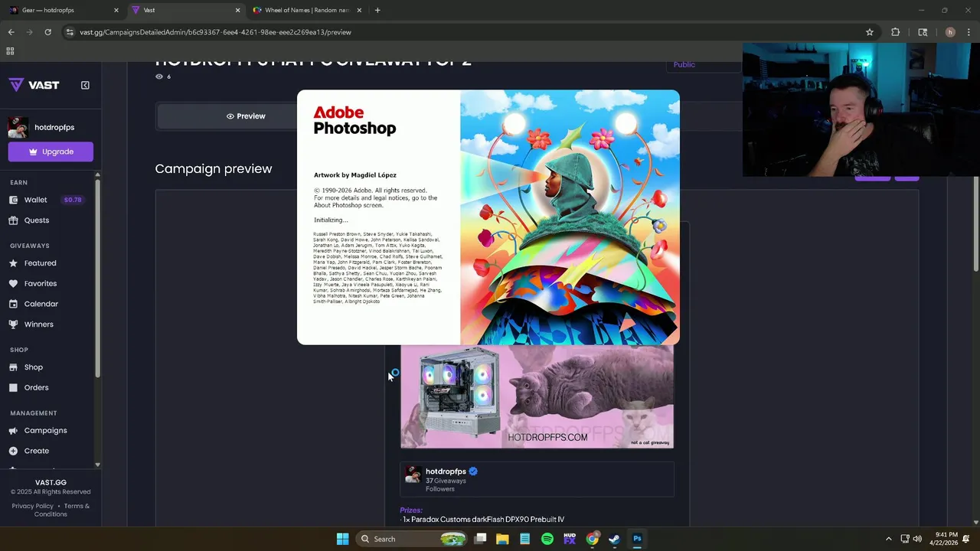The width and height of the screenshot is (980, 551).
Task: Open hotdropfps profile in sidebar
Action: pos(51,127)
